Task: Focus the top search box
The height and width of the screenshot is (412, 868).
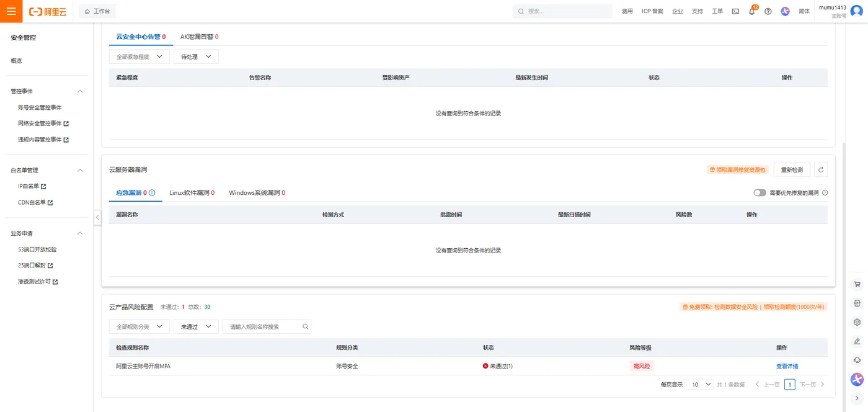Action: 562,11
